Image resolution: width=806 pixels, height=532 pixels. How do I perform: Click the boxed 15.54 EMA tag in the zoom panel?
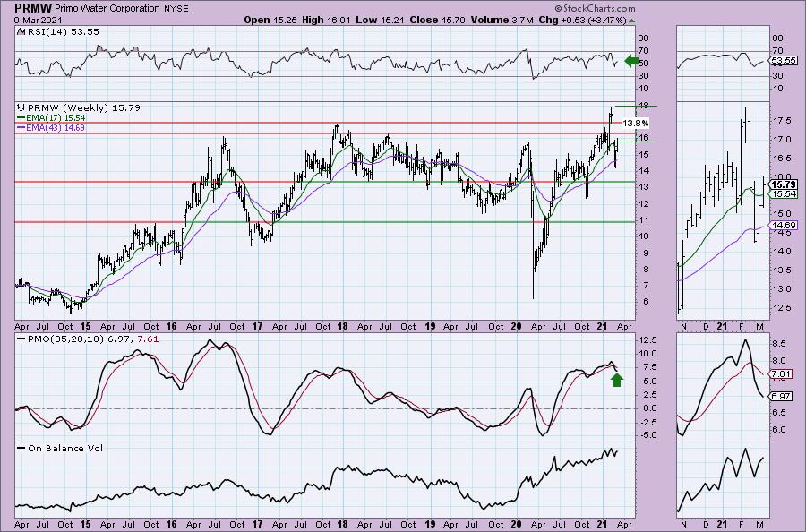pyautogui.click(x=785, y=193)
